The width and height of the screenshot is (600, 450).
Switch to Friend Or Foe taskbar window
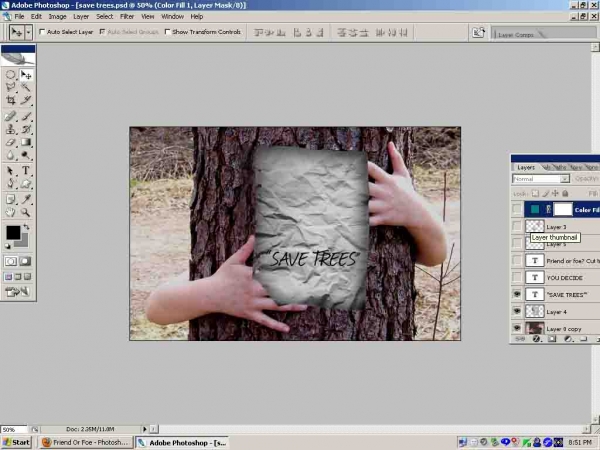point(85,442)
